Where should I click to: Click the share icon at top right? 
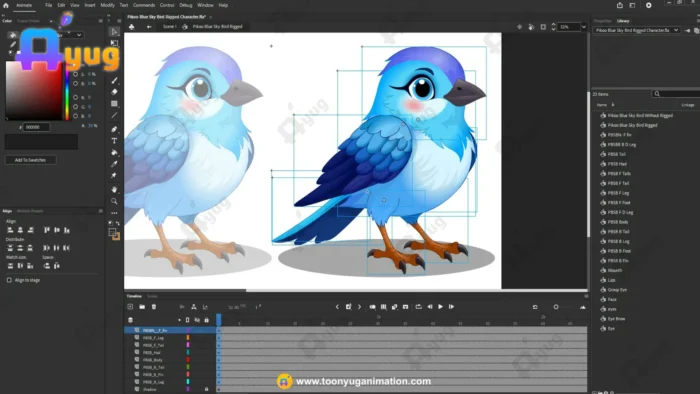[620, 5]
